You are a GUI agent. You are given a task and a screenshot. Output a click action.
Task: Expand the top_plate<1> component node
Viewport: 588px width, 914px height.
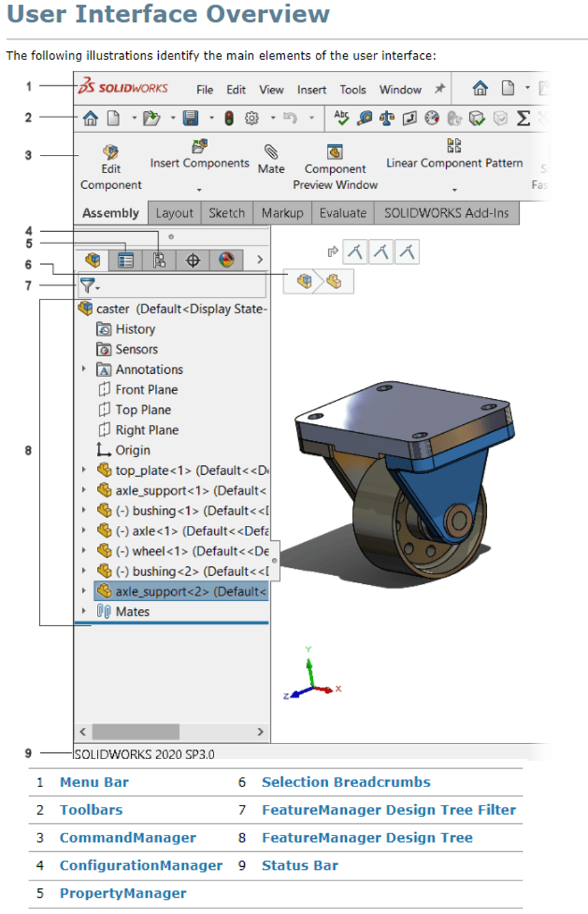tap(84, 470)
